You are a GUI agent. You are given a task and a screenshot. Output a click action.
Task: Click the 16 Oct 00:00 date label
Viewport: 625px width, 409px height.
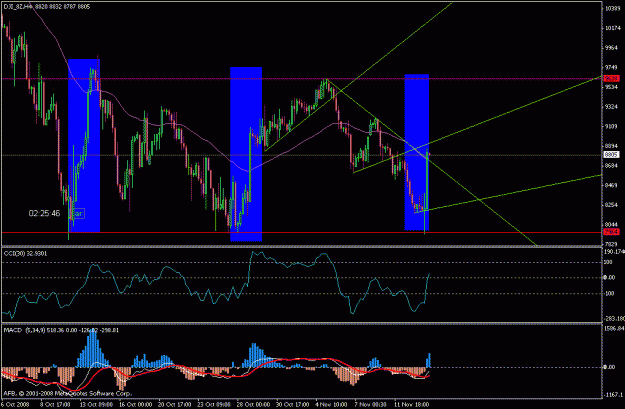click(135, 404)
